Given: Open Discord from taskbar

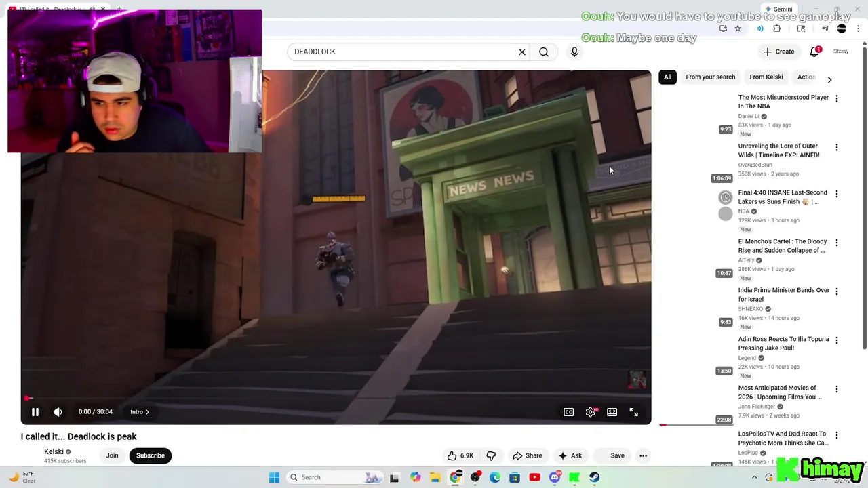Looking at the screenshot, I should pyautogui.click(x=555, y=477).
